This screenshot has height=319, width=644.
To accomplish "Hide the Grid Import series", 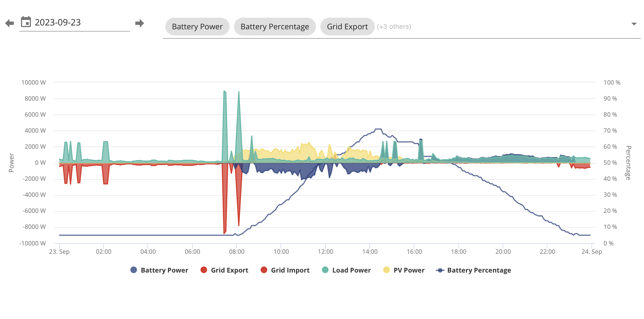I will click(x=290, y=270).
